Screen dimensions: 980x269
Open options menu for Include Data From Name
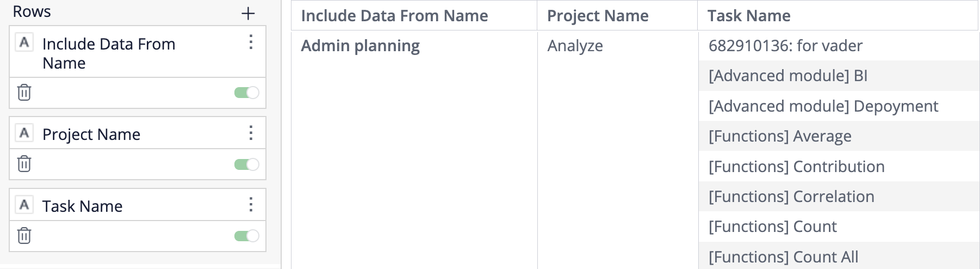[x=251, y=42]
